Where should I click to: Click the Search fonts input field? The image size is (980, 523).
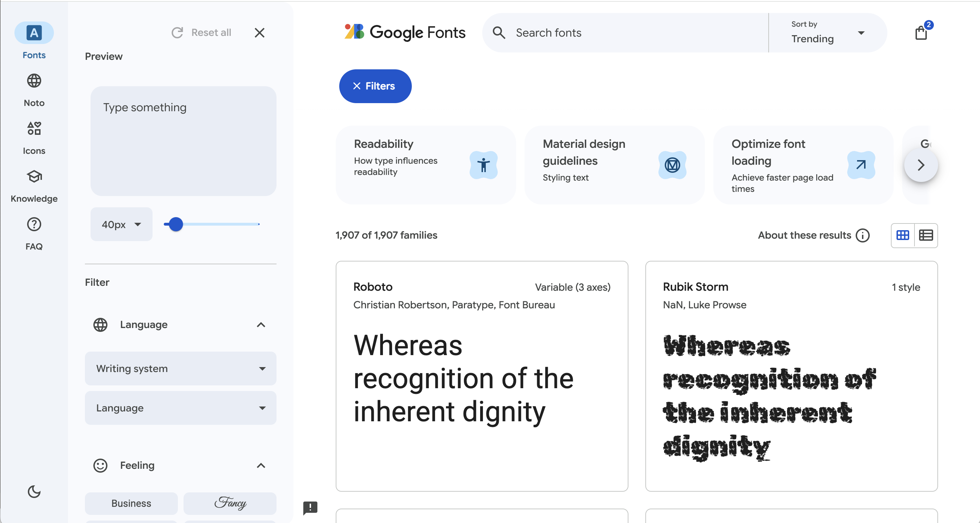click(632, 33)
